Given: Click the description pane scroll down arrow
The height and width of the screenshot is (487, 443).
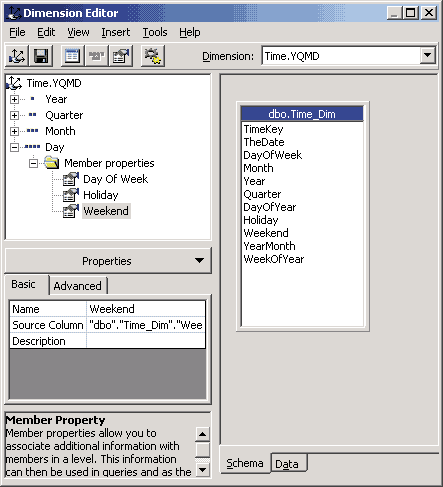Looking at the screenshot, I should pyautogui.click(x=202, y=470).
